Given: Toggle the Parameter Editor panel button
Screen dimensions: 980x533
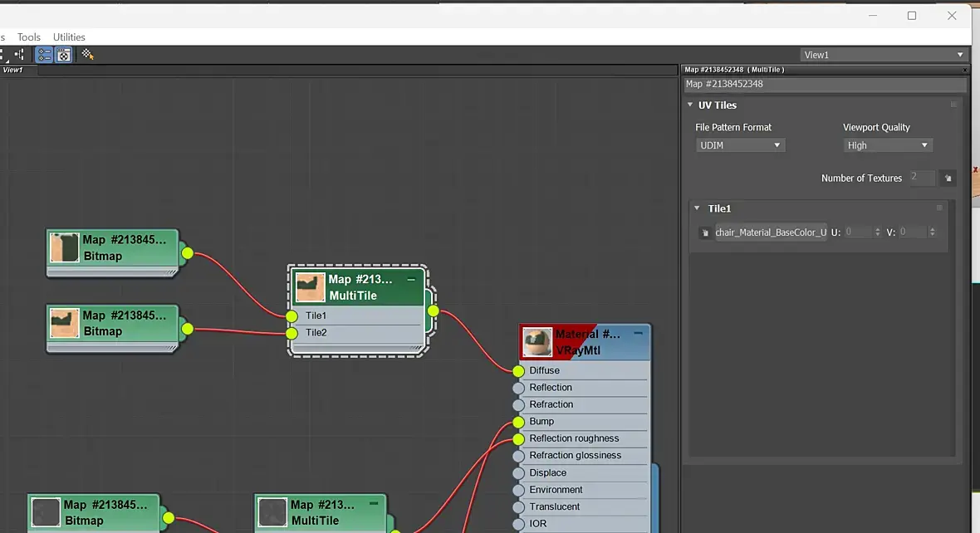Looking at the screenshot, I should click(x=64, y=55).
